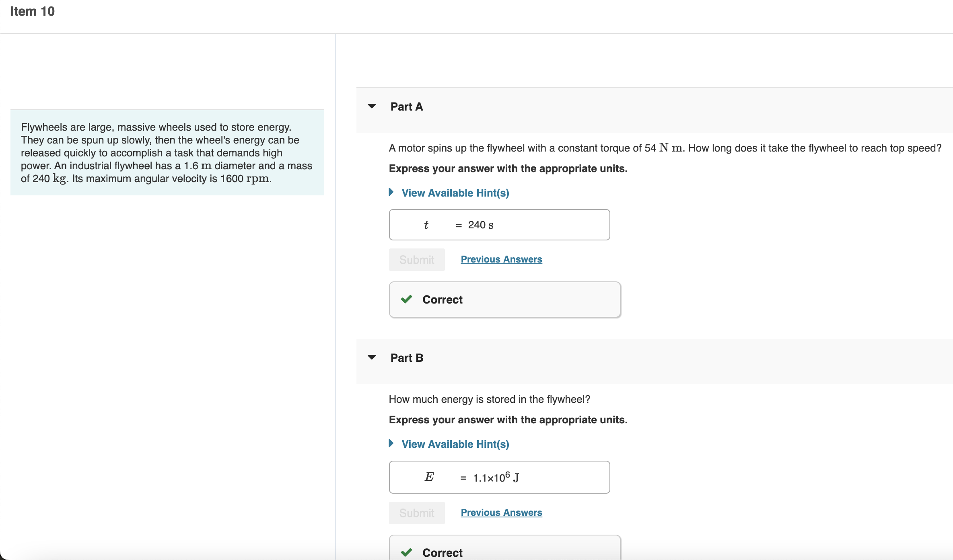
Task: Click Previous Answers link under Part A
Action: pos(501,259)
